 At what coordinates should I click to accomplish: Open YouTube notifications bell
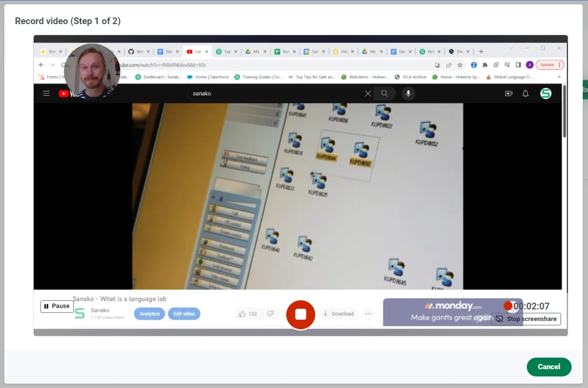click(526, 93)
